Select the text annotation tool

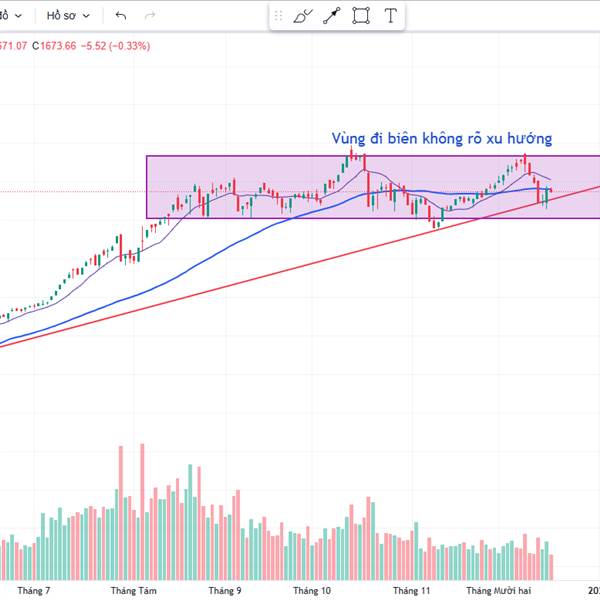(x=390, y=16)
